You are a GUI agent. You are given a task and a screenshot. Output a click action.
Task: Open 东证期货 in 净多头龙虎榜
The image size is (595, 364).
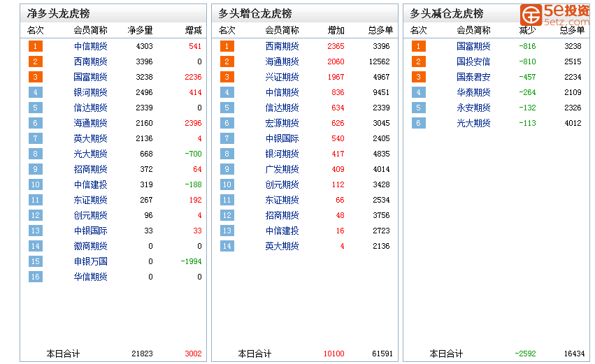tap(90, 200)
